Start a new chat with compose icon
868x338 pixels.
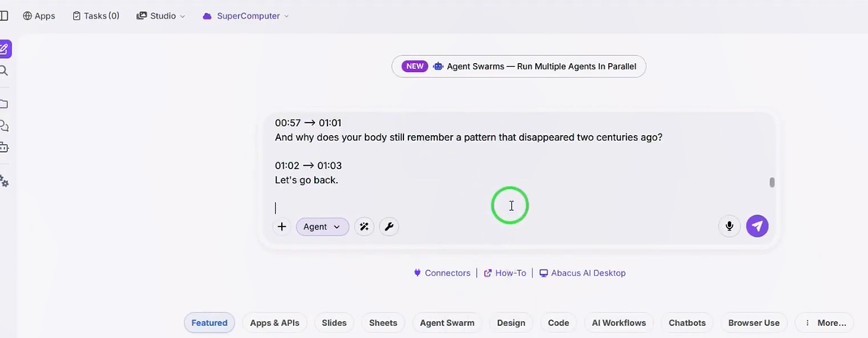(x=5, y=49)
